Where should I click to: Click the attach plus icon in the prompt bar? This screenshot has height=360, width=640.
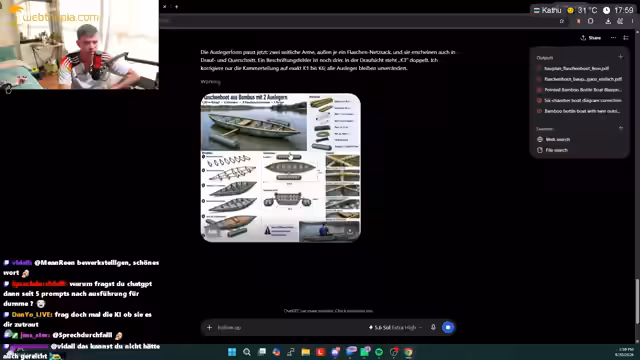pyautogui.click(x=209, y=327)
